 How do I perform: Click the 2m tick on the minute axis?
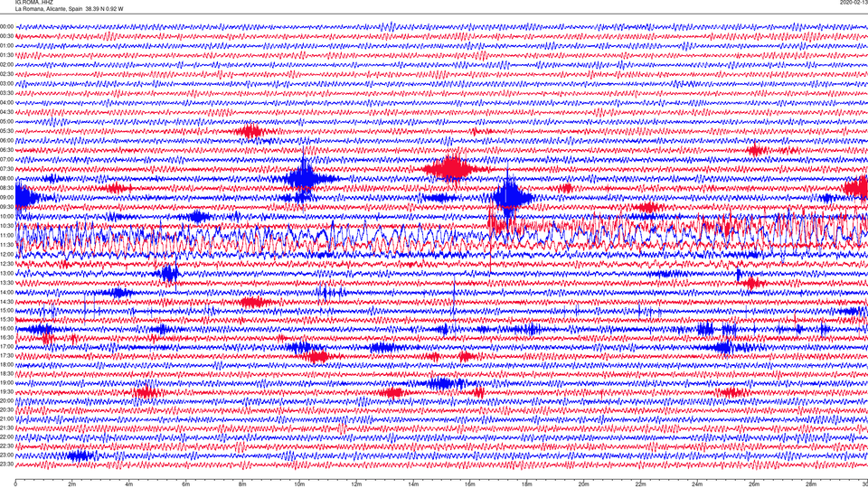coord(72,484)
